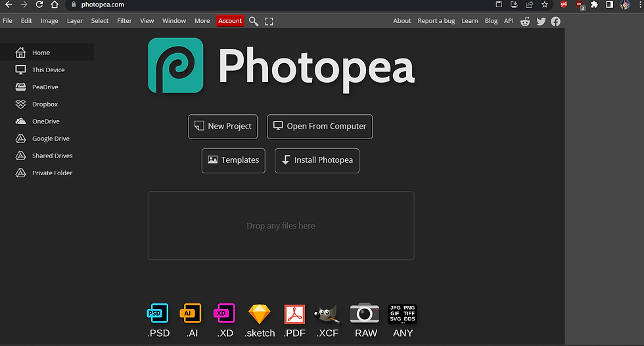This screenshot has width=644, height=346.
Task: Click Install Photopea button
Action: 317,160
